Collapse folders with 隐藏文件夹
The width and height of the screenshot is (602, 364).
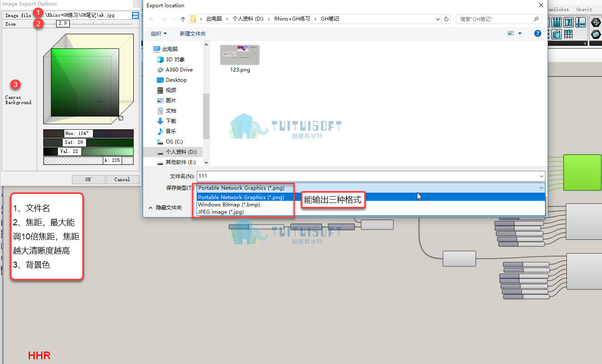pos(165,208)
